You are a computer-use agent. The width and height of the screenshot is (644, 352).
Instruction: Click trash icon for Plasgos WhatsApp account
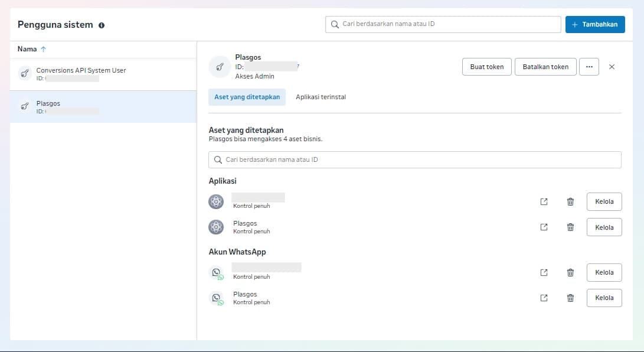(570, 298)
